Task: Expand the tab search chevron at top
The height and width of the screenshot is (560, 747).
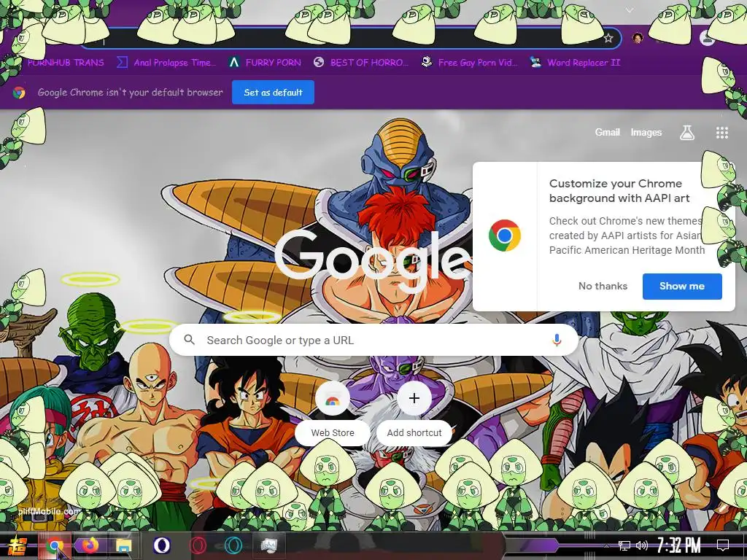Action: pyautogui.click(x=630, y=10)
